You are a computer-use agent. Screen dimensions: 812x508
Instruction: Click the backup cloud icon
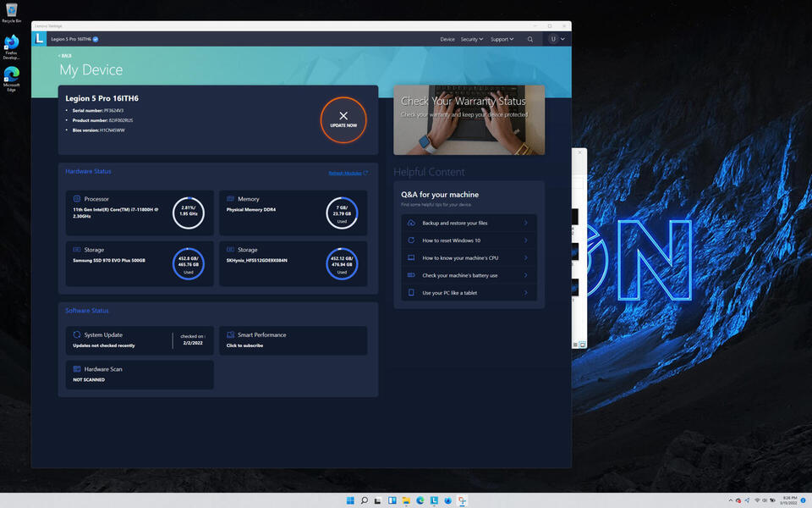pos(411,223)
